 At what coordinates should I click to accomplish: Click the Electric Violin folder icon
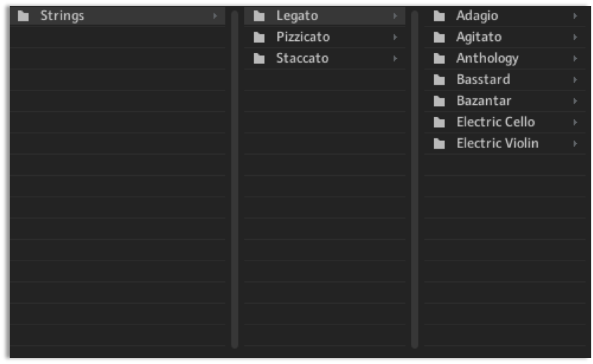click(439, 144)
